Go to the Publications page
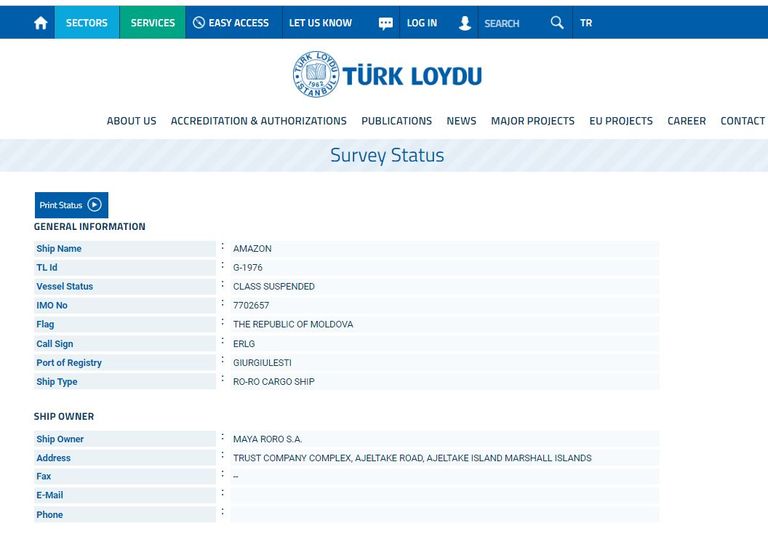 click(x=396, y=121)
